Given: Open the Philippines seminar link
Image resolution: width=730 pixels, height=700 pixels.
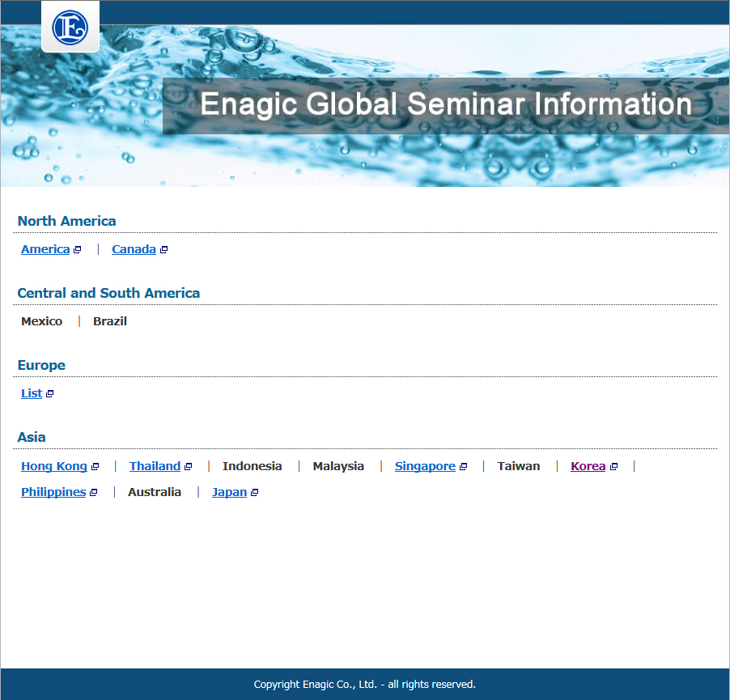Looking at the screenshot, I should point(53,492).
